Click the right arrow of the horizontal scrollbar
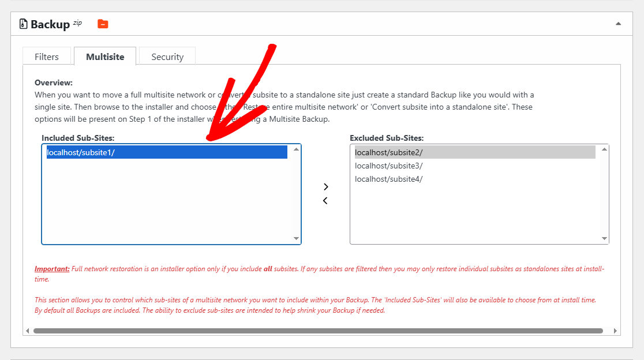Screen dimensions: 644x360 [x=615, y=331]
